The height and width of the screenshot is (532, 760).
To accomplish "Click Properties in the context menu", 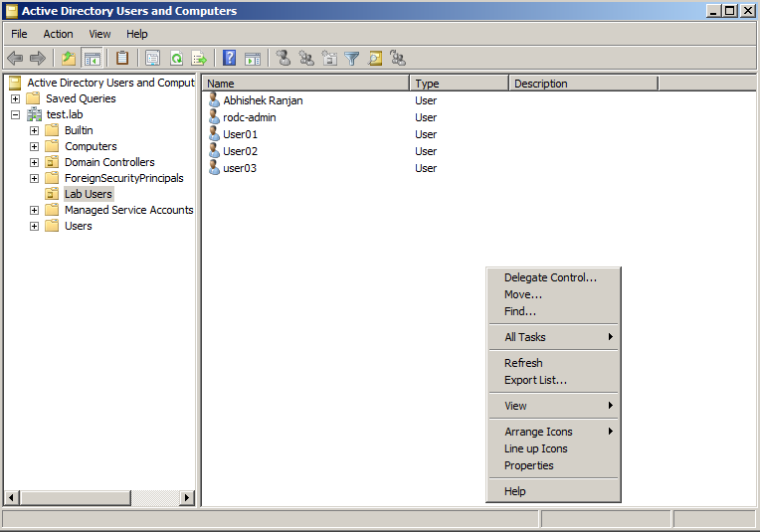I will pos(553,465).
